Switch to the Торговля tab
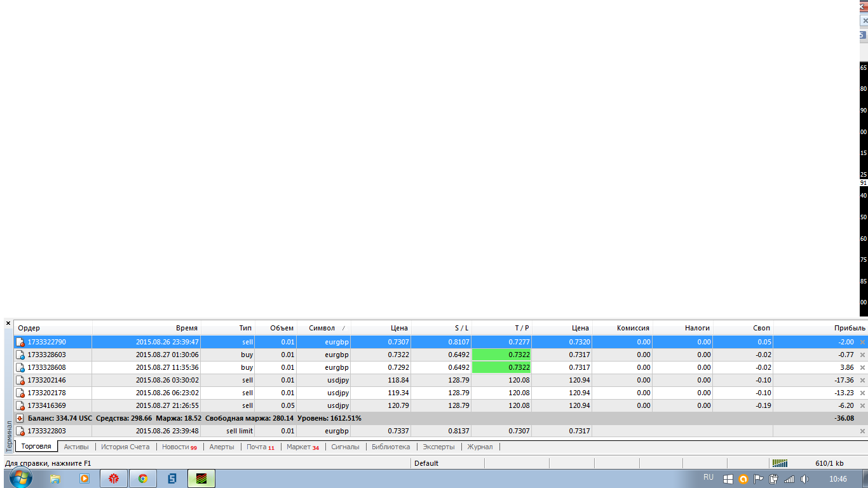Viewport: 868px width, 488px height. coord(36,447)
